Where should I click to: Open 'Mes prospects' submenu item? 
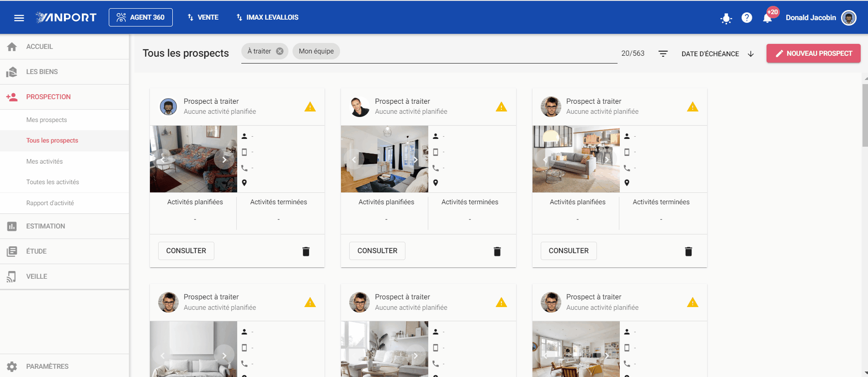pyautogui.click(x=64, y=120)
